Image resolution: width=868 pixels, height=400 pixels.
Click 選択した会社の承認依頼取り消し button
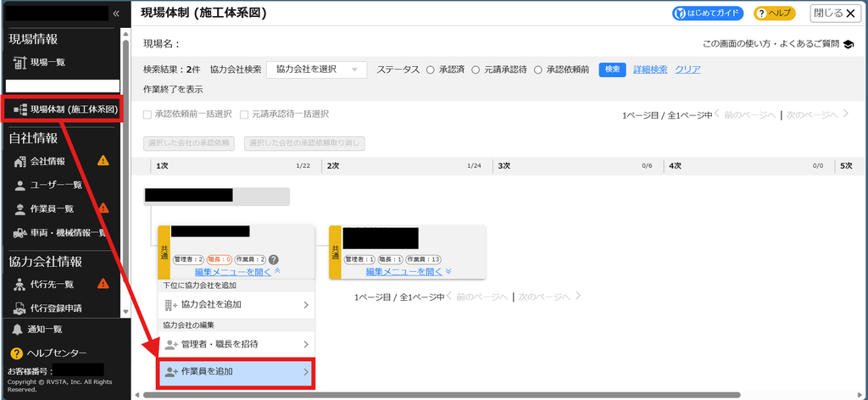tap(304, 143)
